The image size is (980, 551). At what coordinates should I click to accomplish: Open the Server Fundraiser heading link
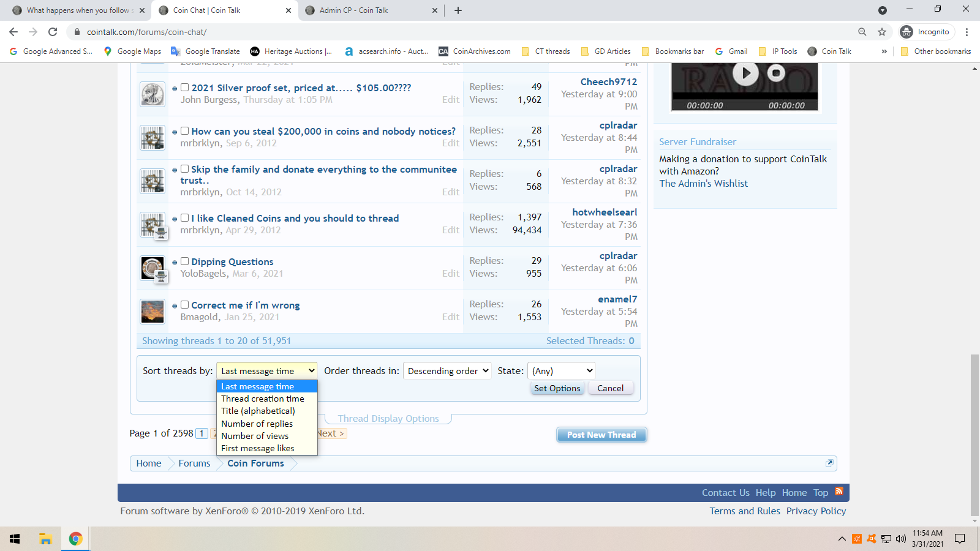click(698, 142)
